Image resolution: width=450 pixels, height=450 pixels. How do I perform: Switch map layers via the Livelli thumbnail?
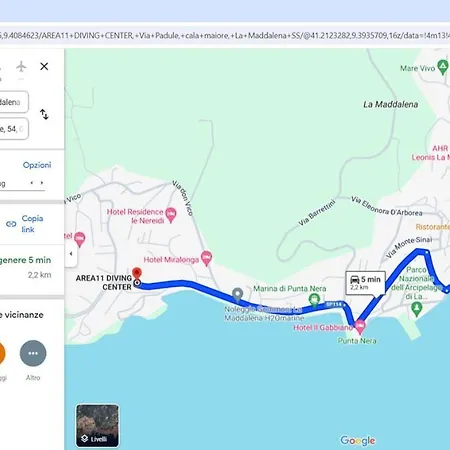click(97, 426)
